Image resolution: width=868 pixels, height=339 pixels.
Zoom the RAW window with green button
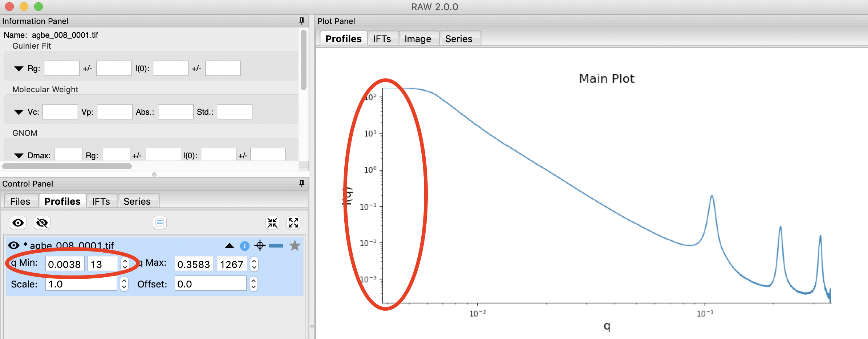click(38, 7)
